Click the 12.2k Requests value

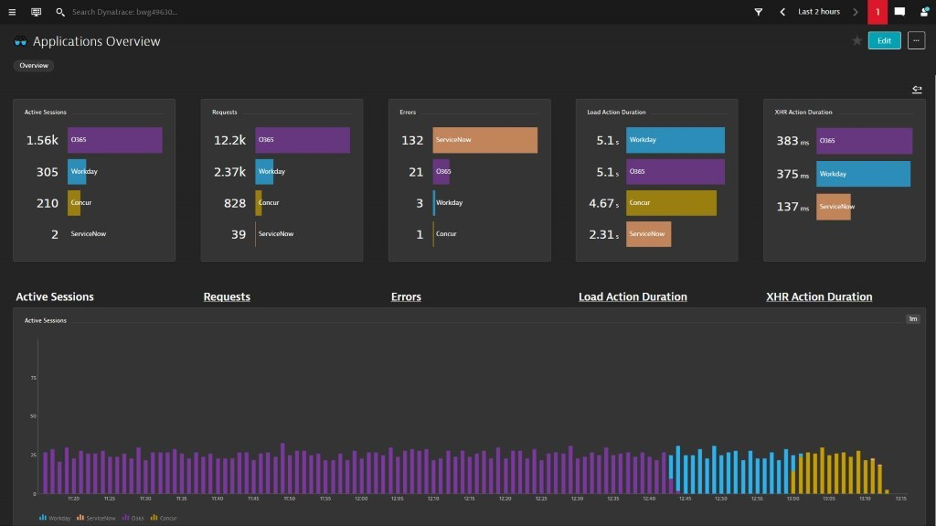230,140
